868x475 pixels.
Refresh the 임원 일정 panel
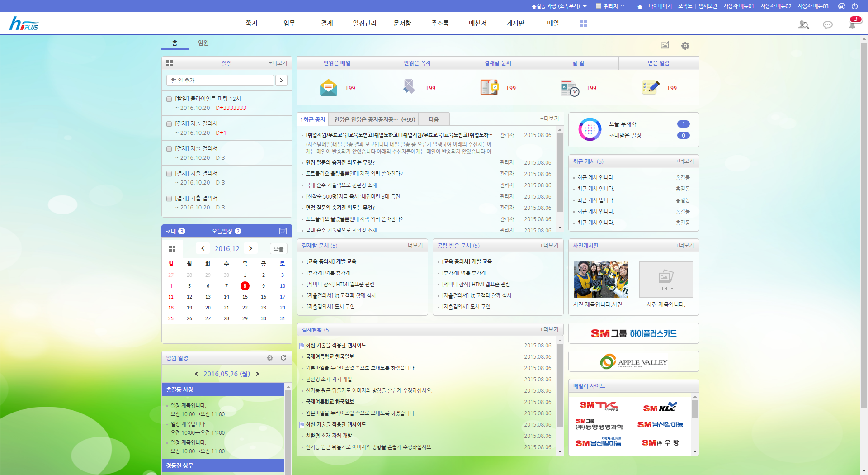[x=283, y=358]
